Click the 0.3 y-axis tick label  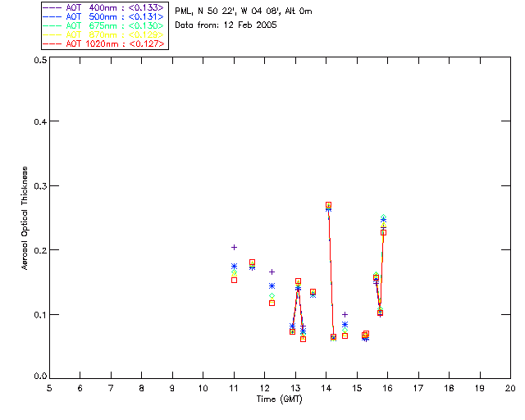[x=40, y=186]
